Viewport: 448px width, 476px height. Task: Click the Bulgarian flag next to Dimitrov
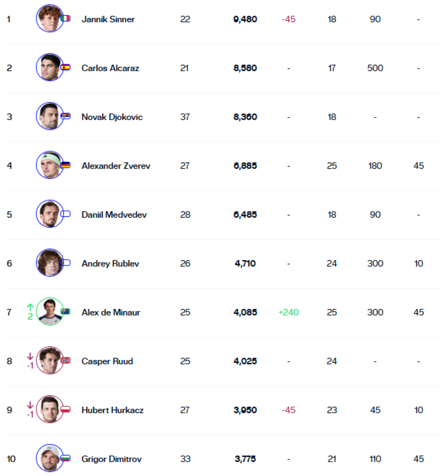(66, 458)
